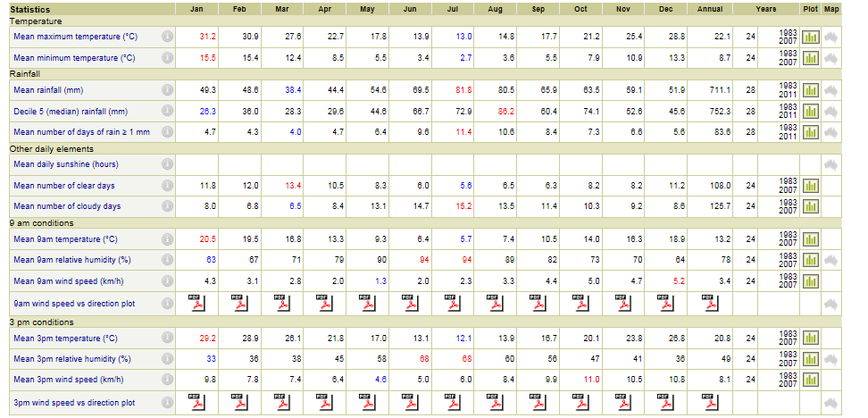
Task: Open plot for mean number of cloudy days
Action: 811,206
